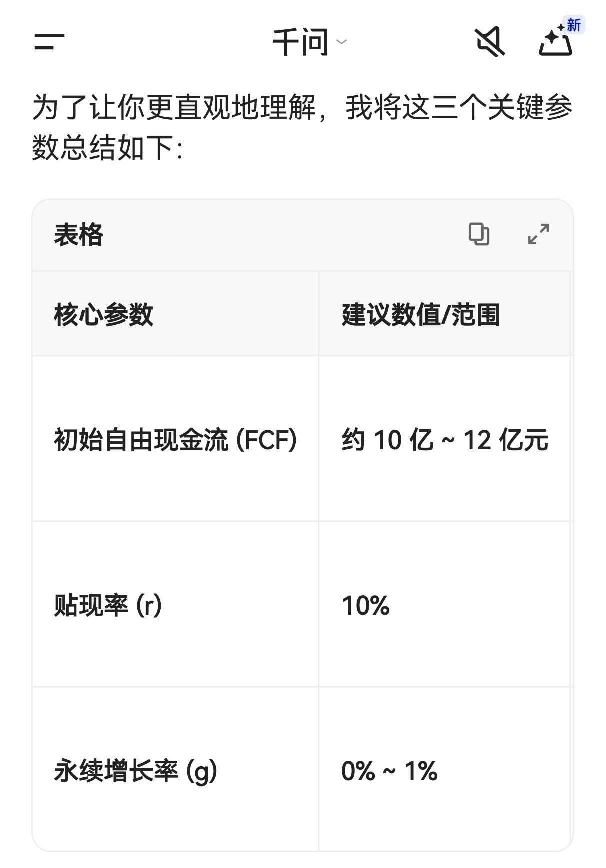The height and width of the screenshot is (868, 606).
Task: Tap the 贴现率 (r) cell
Action: 108,605
